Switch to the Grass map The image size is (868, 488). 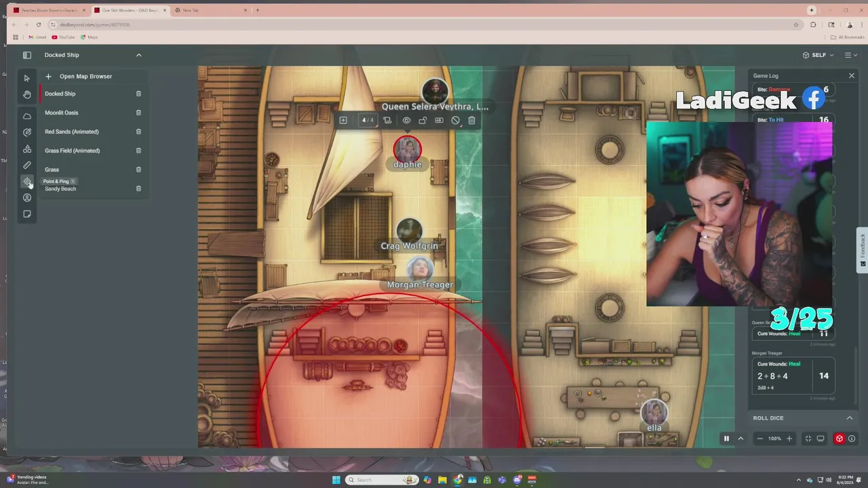[52, 169]
